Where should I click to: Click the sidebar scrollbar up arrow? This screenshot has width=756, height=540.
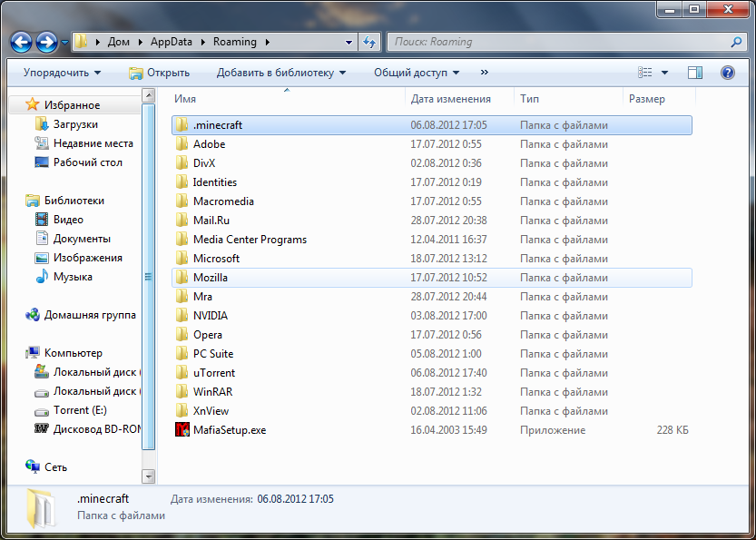[x=149, y=95]
